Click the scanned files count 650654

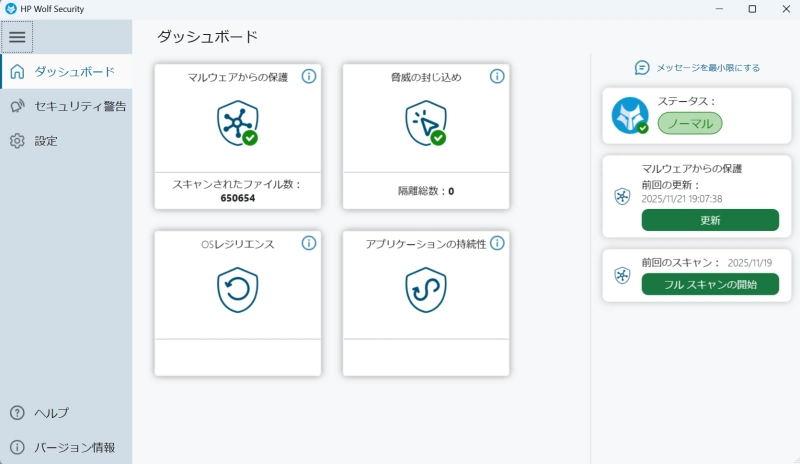tap(237, 198)
